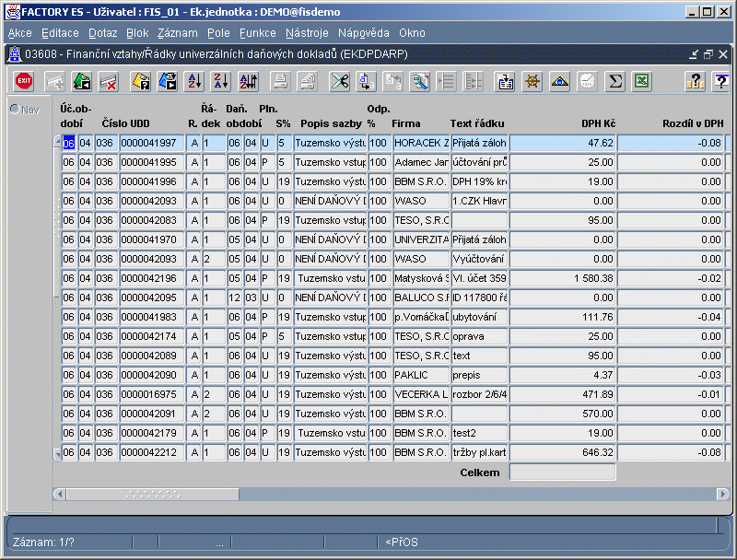Click the scissors cut icon
The width and height of the screenshot is (737, 560).
click(339, 81)
